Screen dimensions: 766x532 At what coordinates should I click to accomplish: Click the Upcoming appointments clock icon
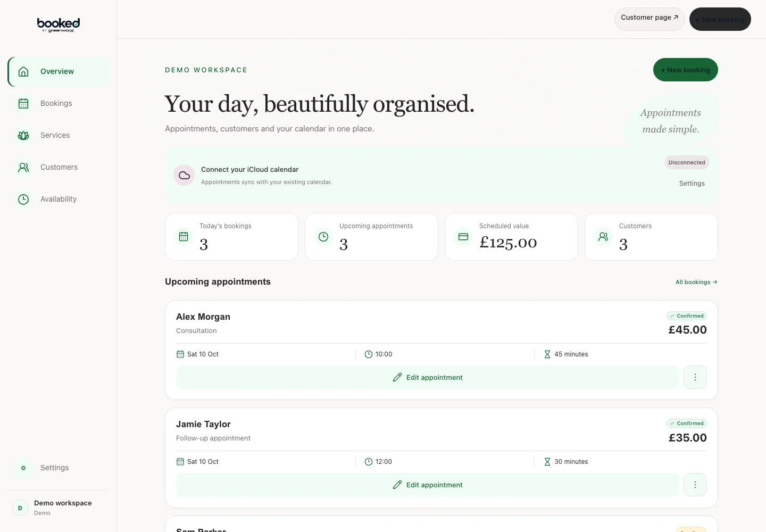click(323, 237)
